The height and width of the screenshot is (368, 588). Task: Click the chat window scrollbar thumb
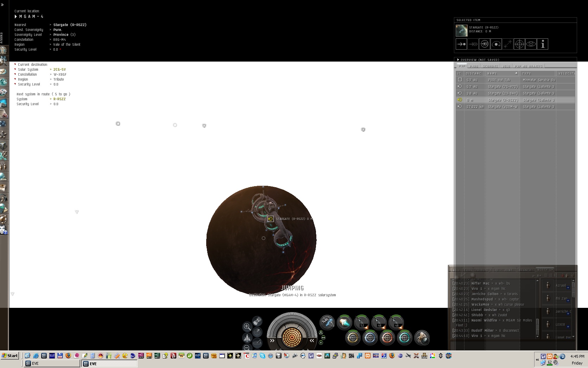click(x=537, y=327)
